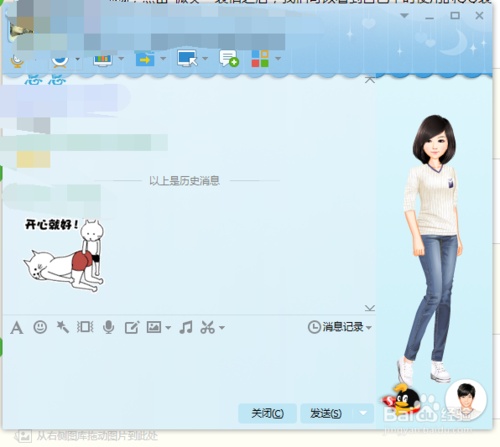
Task: Expand apps grid dropdown arrow
Action: (278, 59)
